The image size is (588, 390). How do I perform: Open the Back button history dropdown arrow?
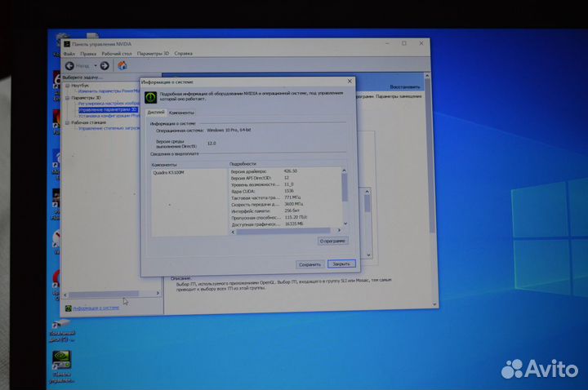96,66
